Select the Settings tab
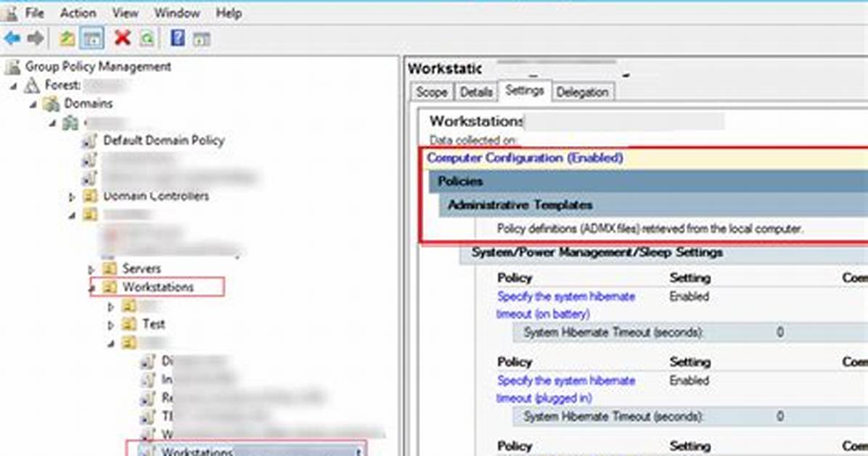 click(x=525, y=90)
